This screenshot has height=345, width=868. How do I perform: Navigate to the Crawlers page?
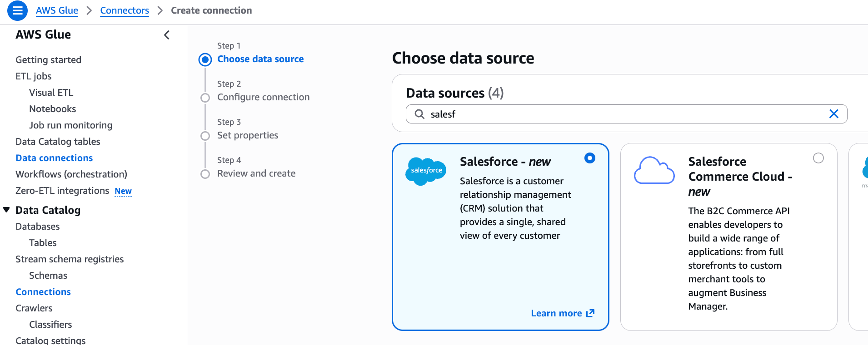[34, 308]
